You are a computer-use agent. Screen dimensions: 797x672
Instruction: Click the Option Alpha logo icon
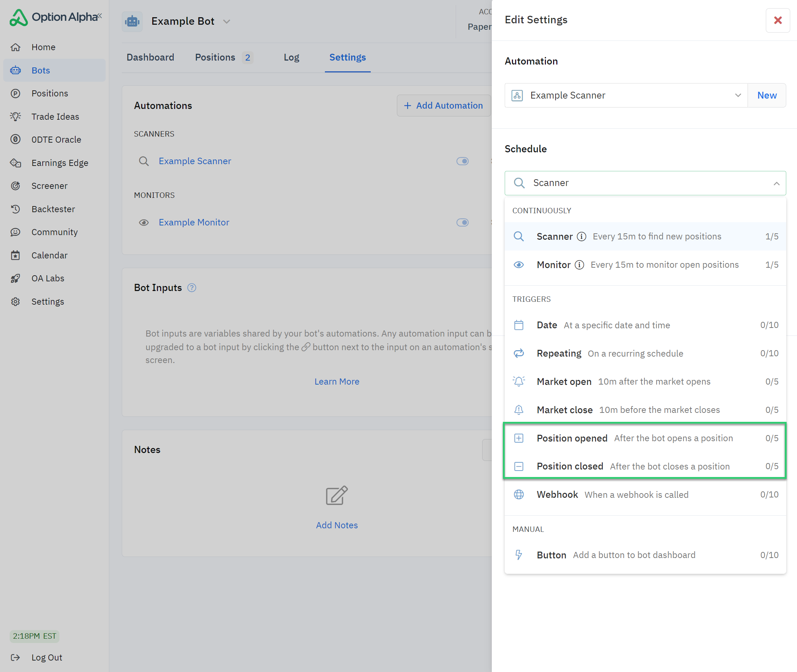[x=19, y=18]
